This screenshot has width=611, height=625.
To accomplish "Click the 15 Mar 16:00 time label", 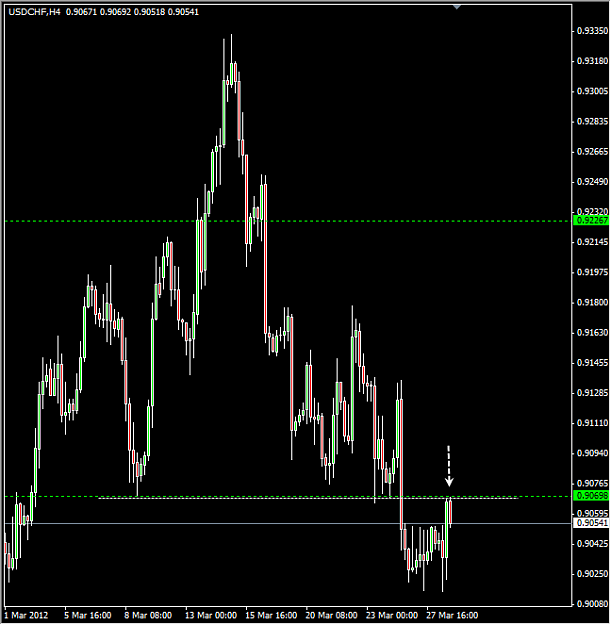I will 271,615.
